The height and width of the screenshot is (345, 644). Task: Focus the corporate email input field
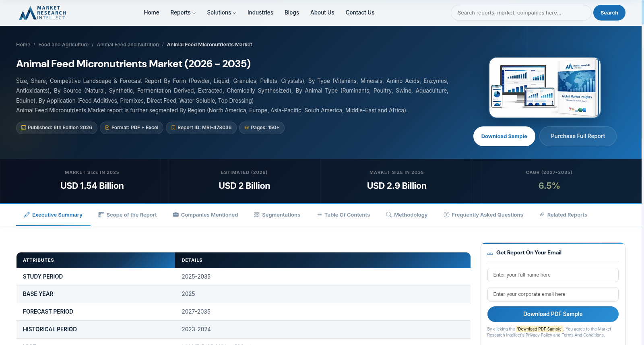tap(553, 294)
